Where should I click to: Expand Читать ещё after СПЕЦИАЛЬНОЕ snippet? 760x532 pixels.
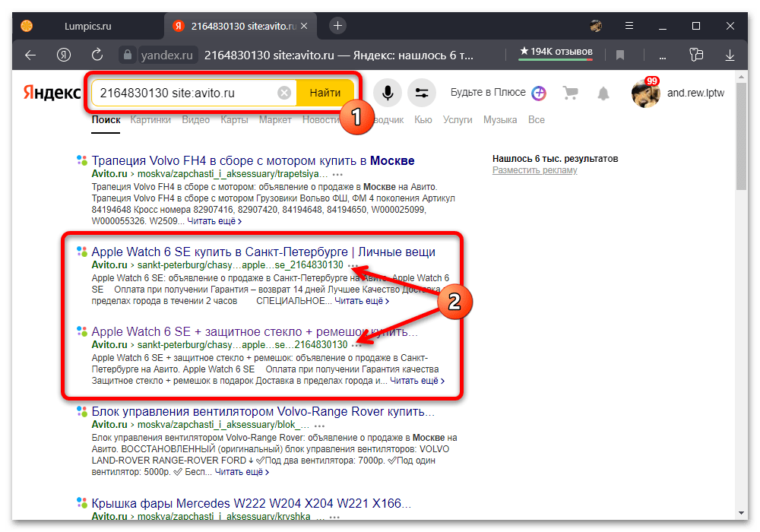(362, 301)
